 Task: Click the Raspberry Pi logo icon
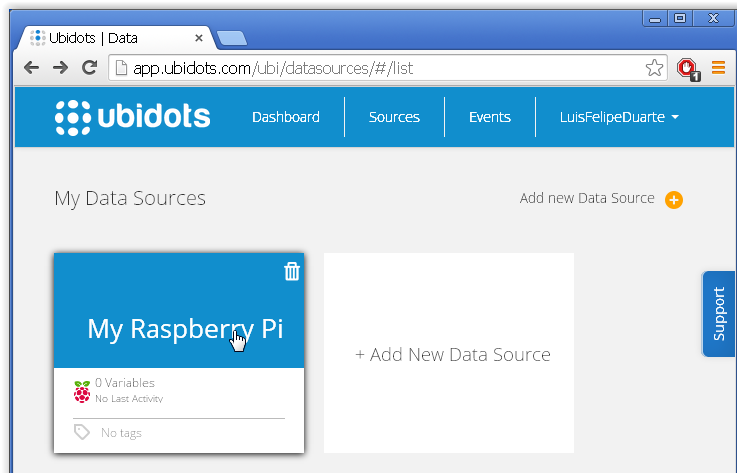pyautogui.click(x=82, y=392)
